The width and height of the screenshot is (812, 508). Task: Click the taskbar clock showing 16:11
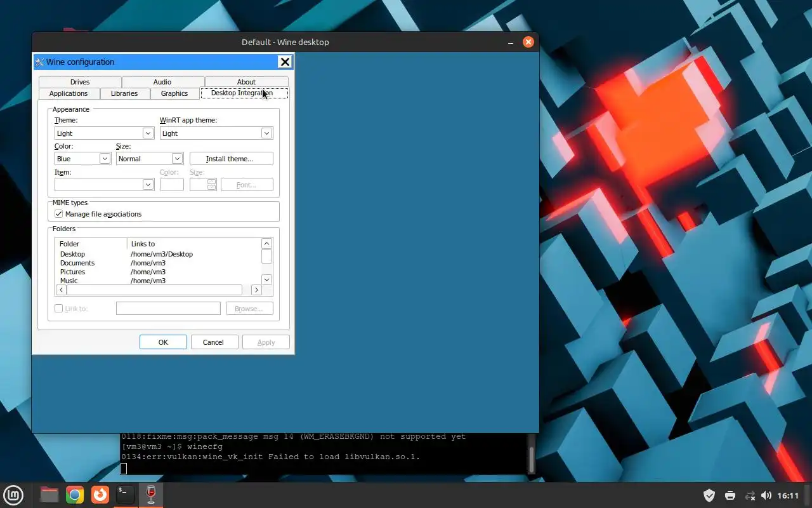788,495
